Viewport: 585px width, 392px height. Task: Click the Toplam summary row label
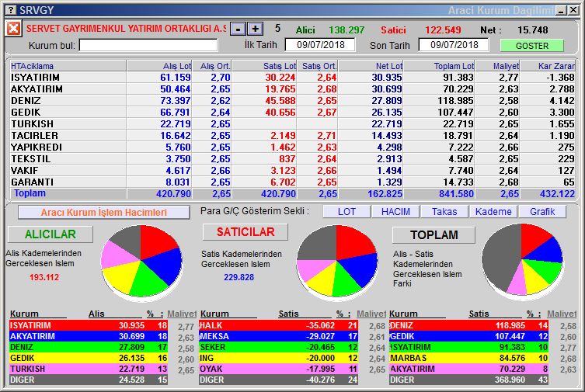(x=30, y=193)
